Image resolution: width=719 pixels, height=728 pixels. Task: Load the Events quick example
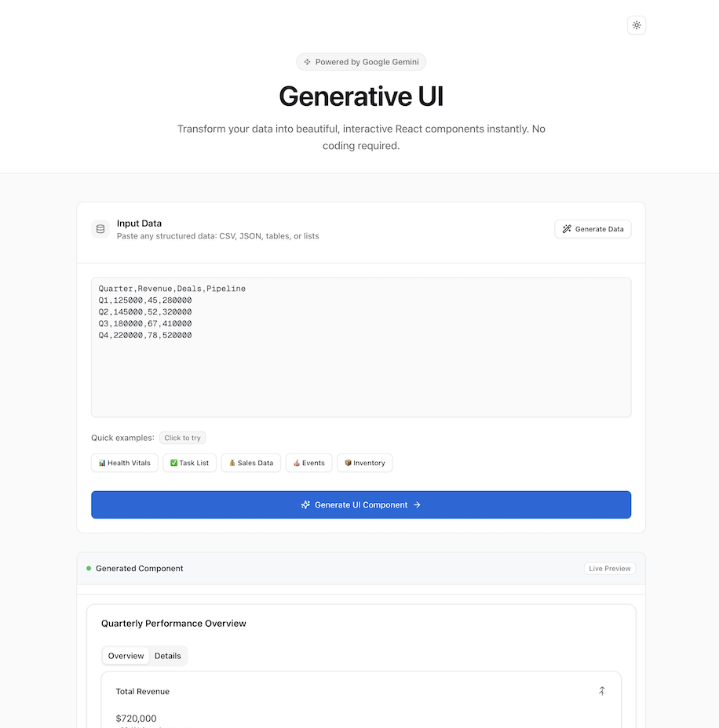309,463
